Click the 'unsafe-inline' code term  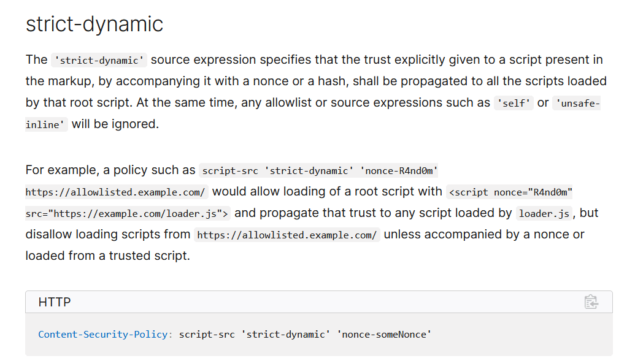click(575, 103)
